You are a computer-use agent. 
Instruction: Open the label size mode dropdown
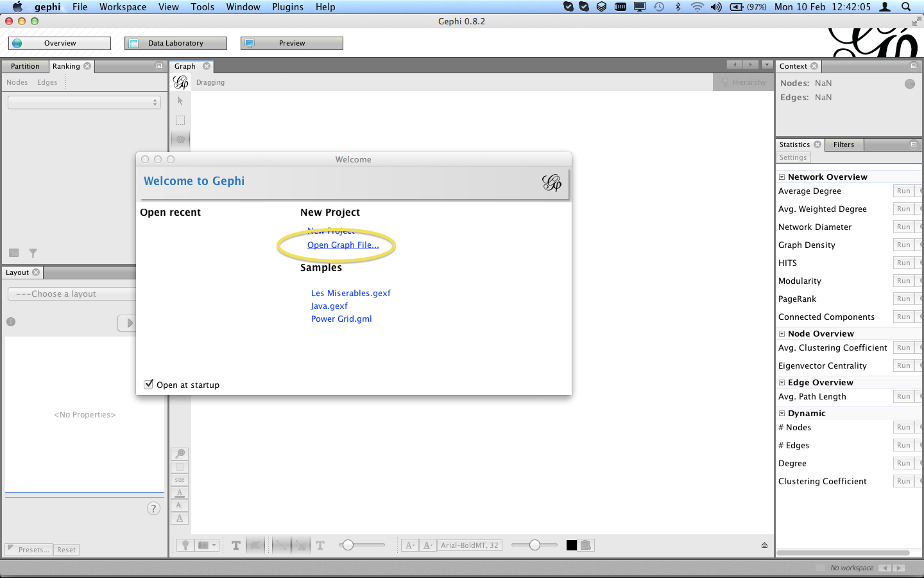[411, 545]
